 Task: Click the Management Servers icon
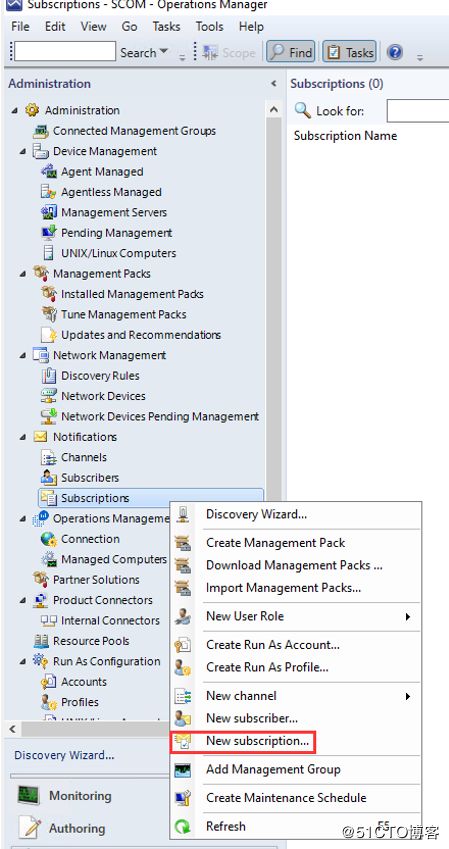pyautogui.click(x=49, y=212)
